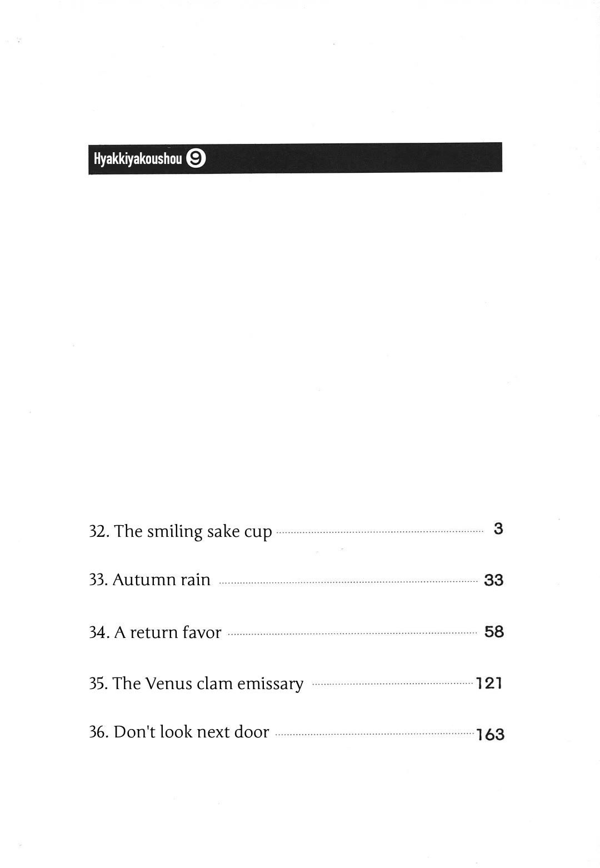Viewport: 600px width, 868px height.
Task: Click page number 58
Action: click(x=494, y=632)
